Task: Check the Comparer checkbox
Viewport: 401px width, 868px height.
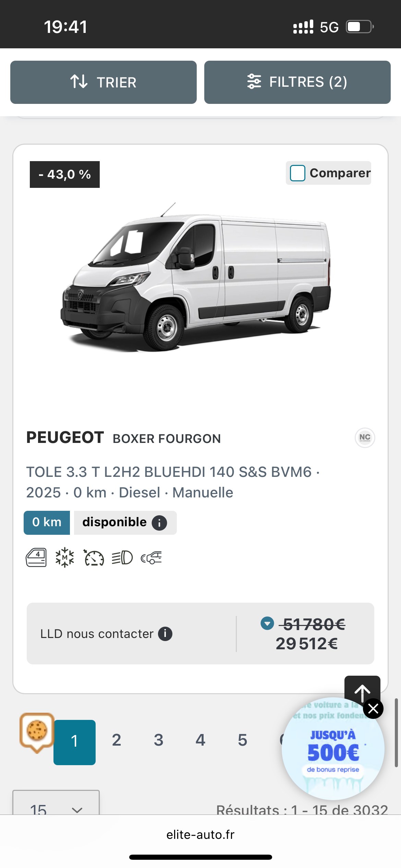Action: coord(297,173)
